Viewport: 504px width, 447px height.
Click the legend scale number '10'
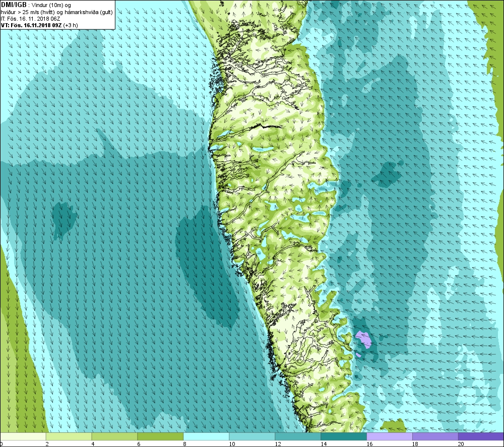[232, 444]
